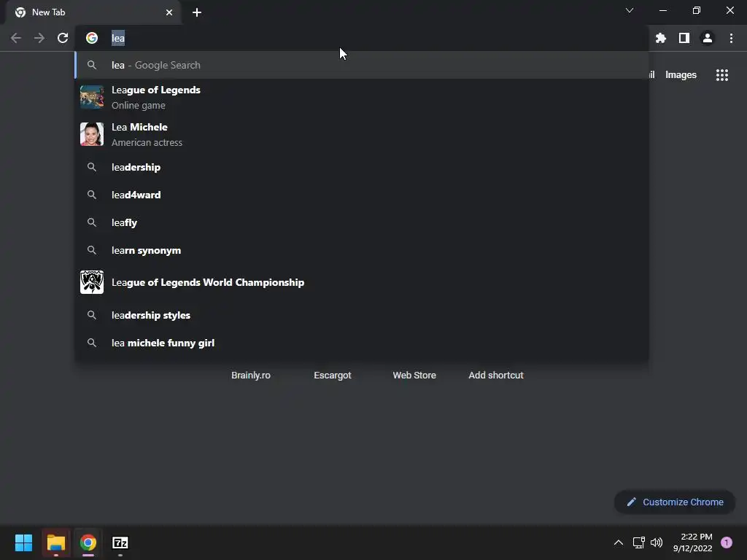Expand the tab search chevron

pos(630,10)
